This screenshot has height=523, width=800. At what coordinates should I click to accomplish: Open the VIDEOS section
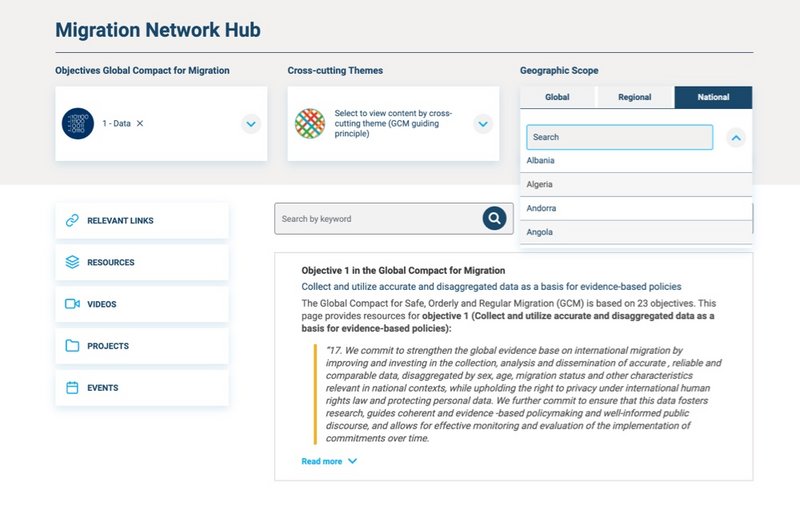click(142, 304)
